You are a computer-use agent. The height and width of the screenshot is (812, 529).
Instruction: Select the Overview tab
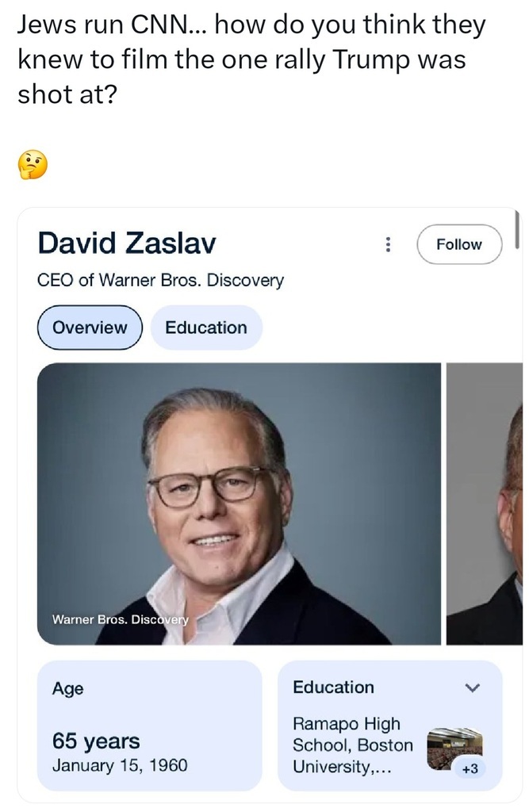pos(90,327)
